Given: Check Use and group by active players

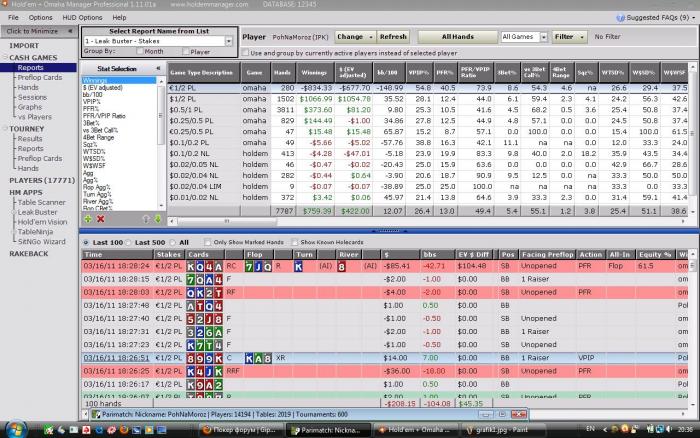Looking at the screenshot, I should 245,53.
